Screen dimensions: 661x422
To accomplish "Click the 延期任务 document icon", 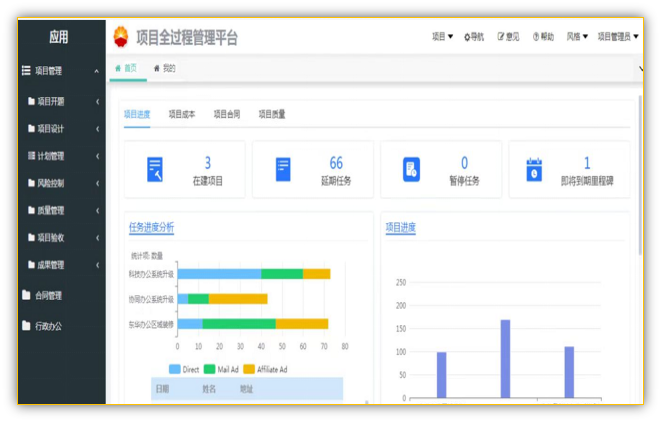I will [283, 169].
